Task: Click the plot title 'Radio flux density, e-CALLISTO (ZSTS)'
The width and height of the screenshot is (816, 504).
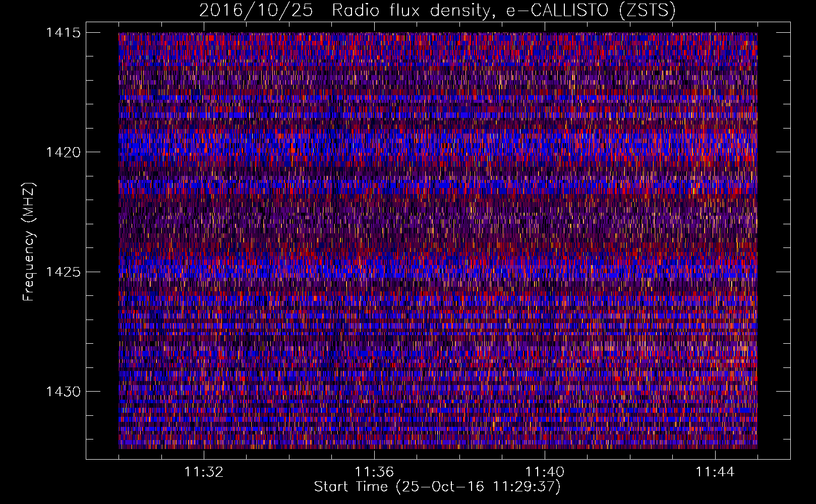Action: 503,10
